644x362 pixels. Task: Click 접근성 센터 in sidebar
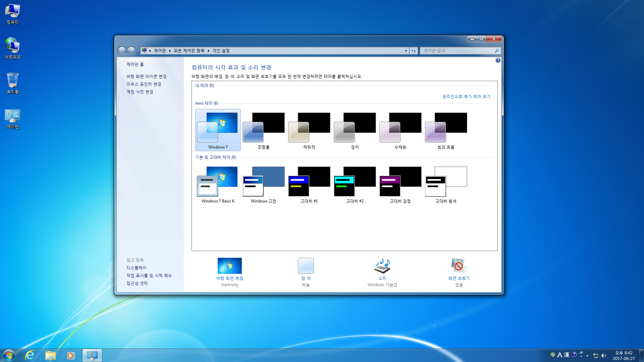(137, 283)
